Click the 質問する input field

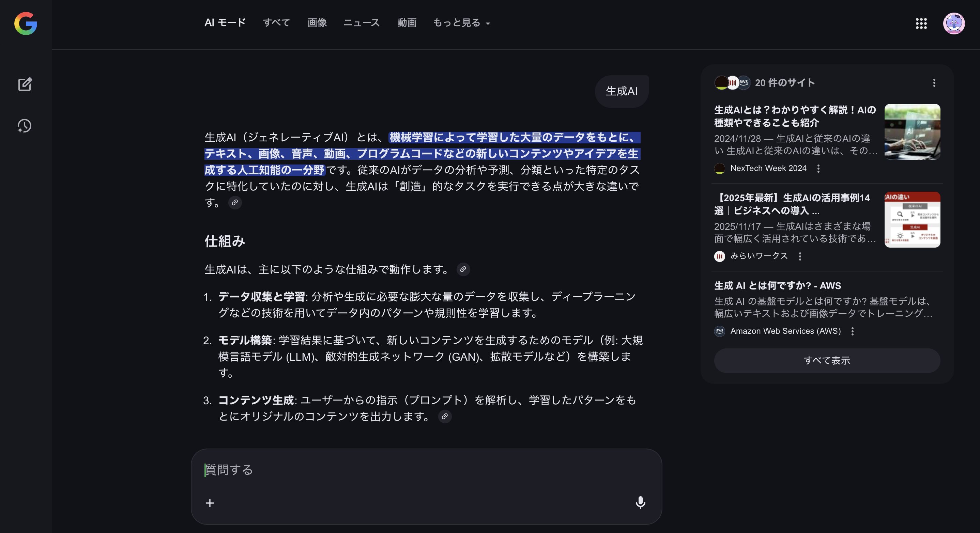(x=418, y=470)
